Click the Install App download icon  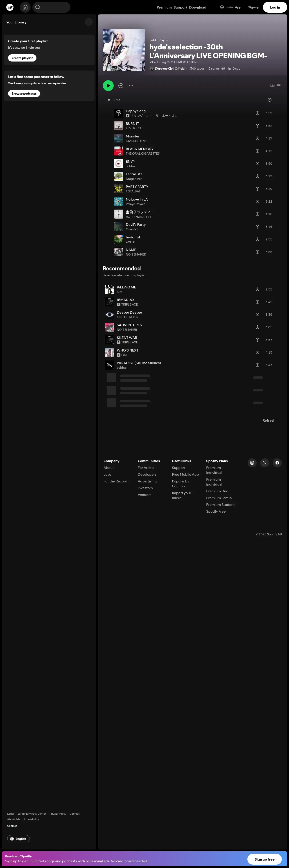click(x=222, y=7)
